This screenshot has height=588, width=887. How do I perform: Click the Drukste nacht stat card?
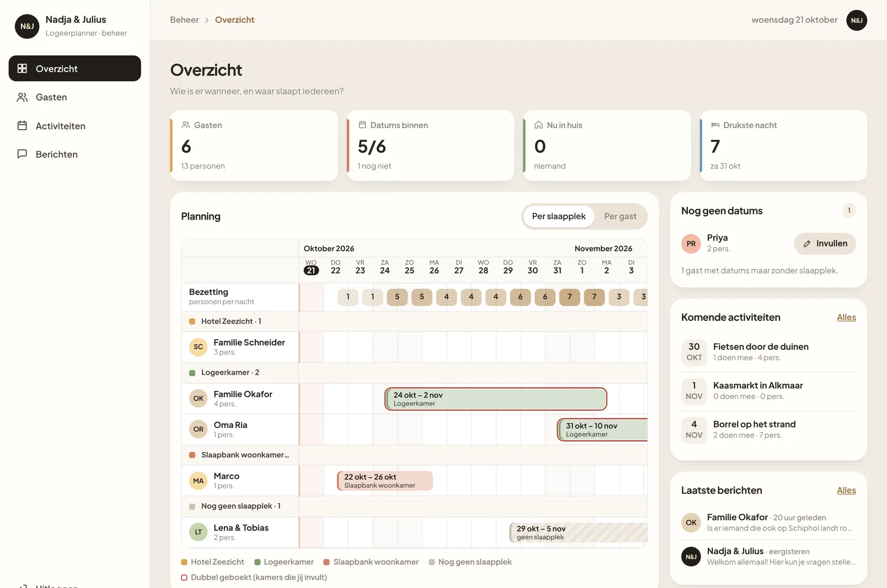point(783,145)
